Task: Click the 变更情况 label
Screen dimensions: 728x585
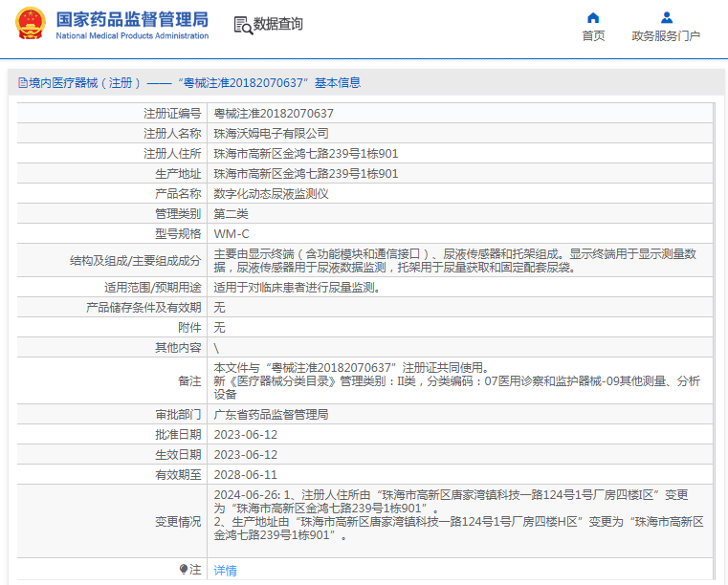Action: [178, 522]
